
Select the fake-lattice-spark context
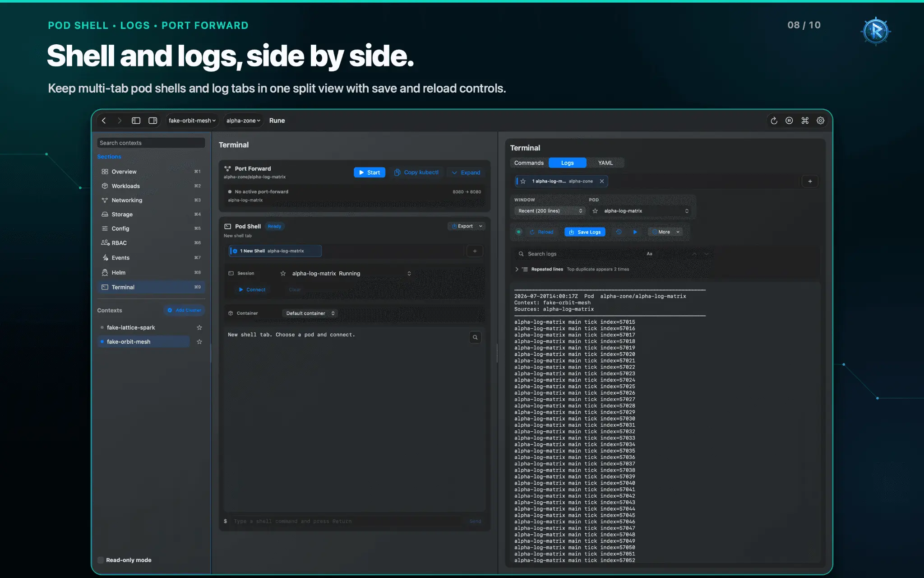tap(143, 327)
